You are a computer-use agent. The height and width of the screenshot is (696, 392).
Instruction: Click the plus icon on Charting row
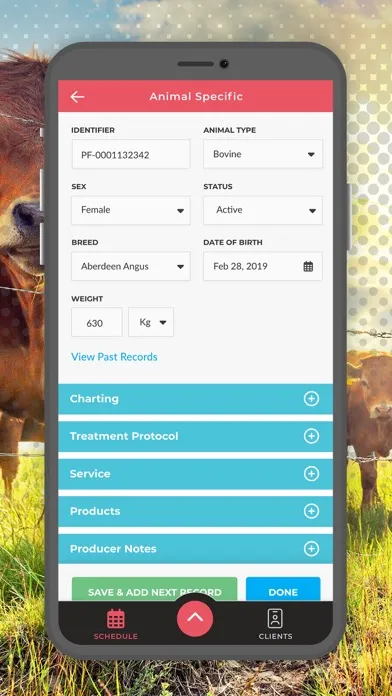(x=311, y=399)
